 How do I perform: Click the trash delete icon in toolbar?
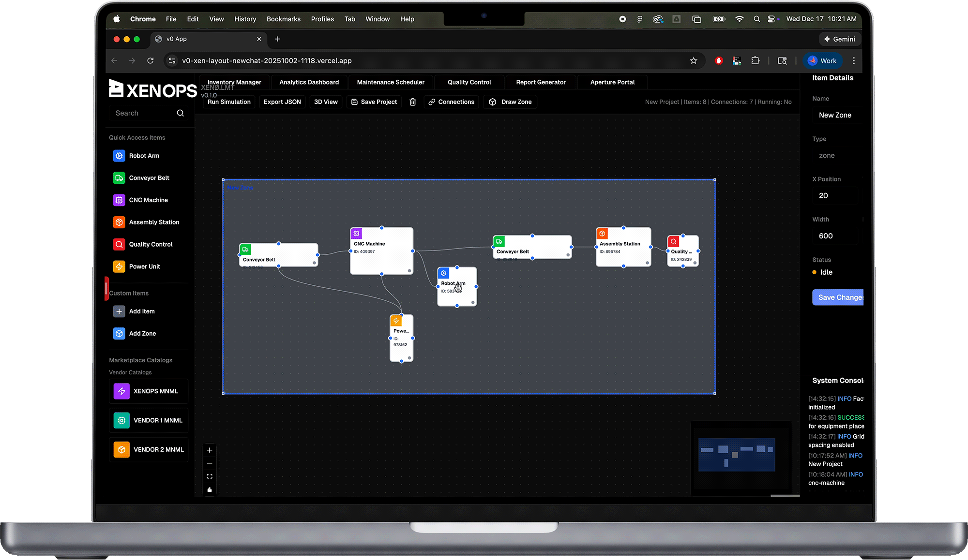tap(412, 102)
